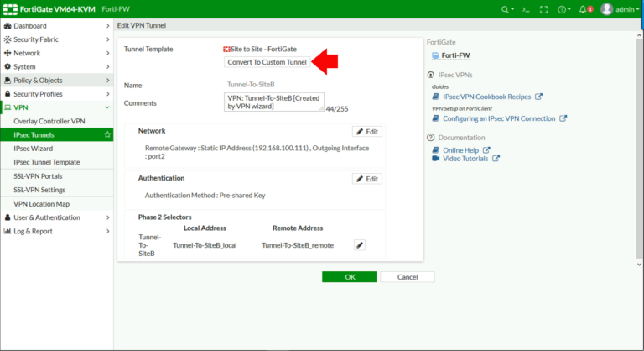Click the Security Fabric icon

pyautogui.click(x=8, y=39)
